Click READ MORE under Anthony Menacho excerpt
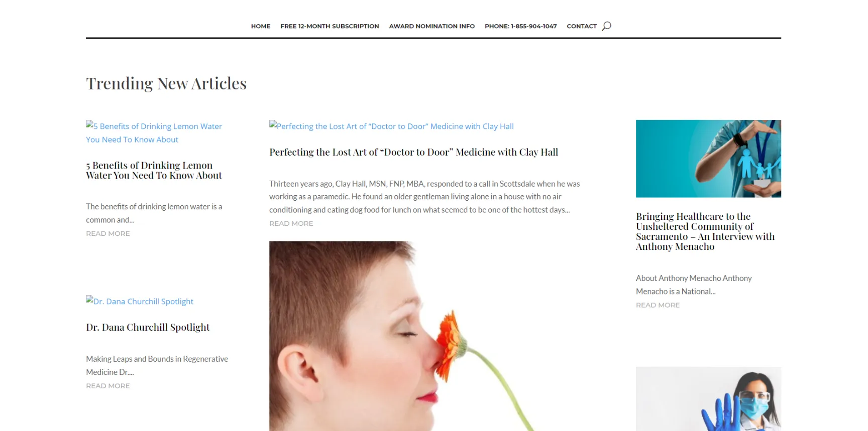The image size is (868, 431). click(658, 305)
